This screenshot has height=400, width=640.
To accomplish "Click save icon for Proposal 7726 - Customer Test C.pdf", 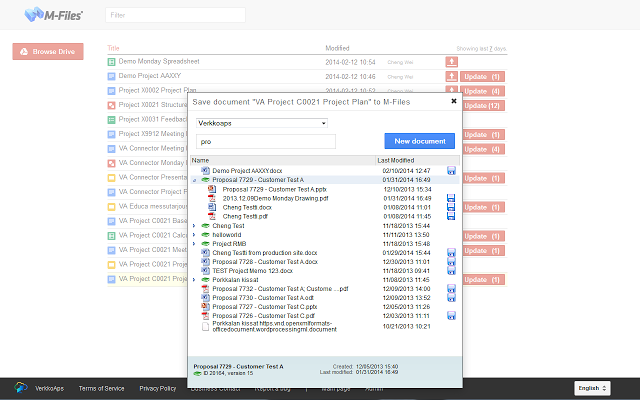I will [x=451, y=315].
